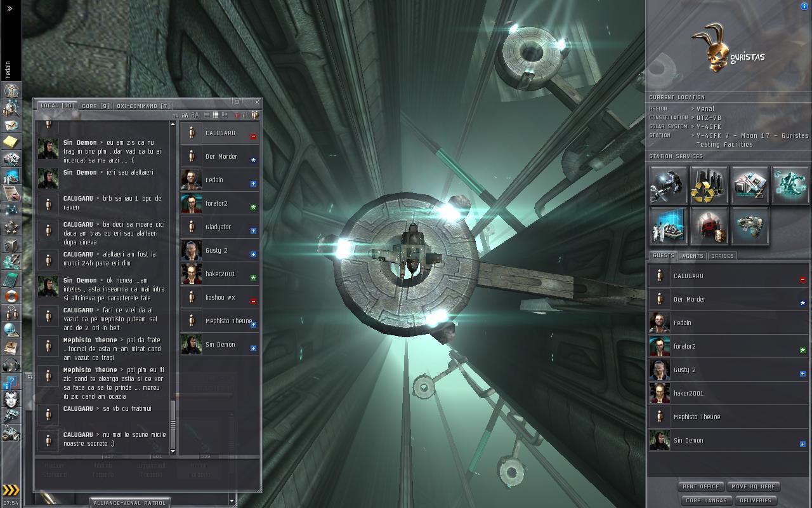812x508 pixels.
Task: Open the yellow notepad icon in sidebar
Action: pos(11,141)
